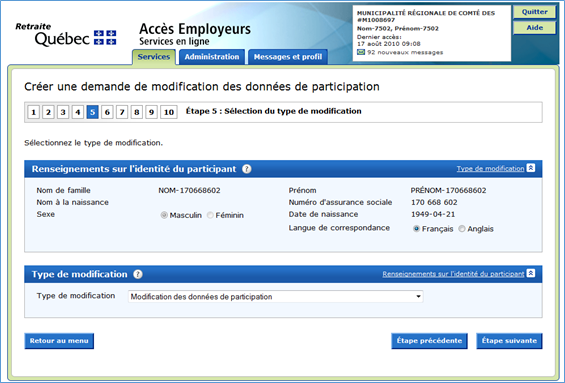Go to step 4 in the wizard

(78, 112)
